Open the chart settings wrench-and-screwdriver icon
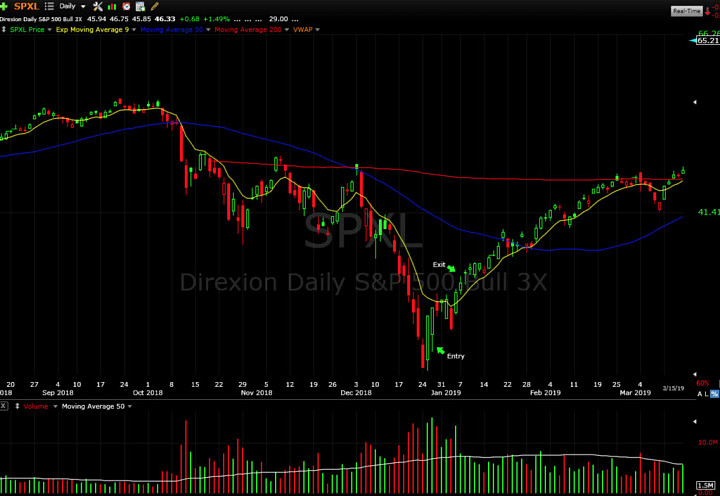 click(98, 6)
